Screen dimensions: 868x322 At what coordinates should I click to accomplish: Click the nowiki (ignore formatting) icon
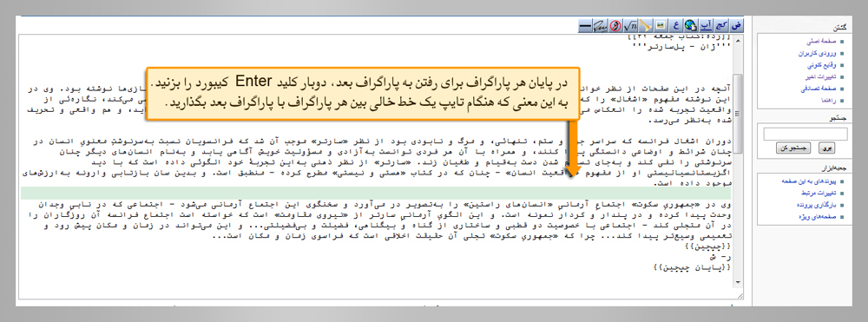pos(615,25)
